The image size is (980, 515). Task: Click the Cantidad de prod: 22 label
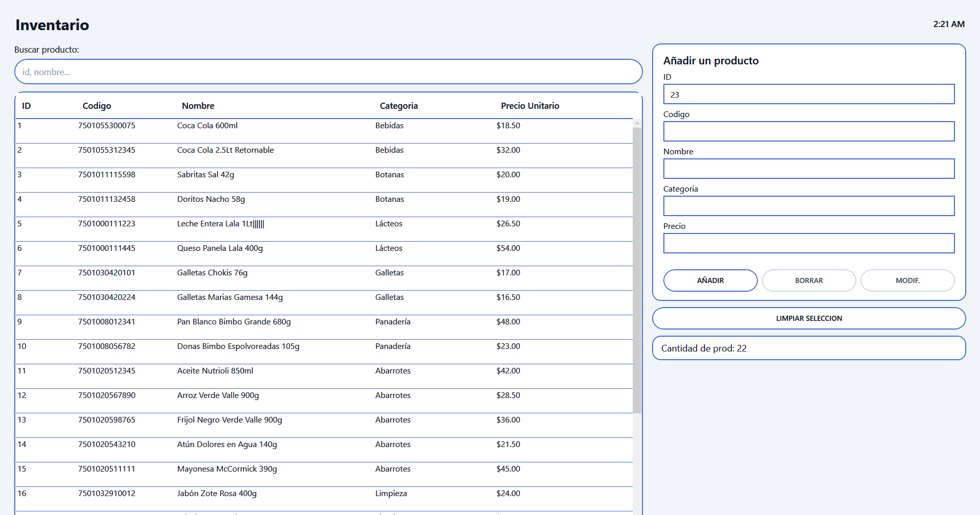[704, 348]
